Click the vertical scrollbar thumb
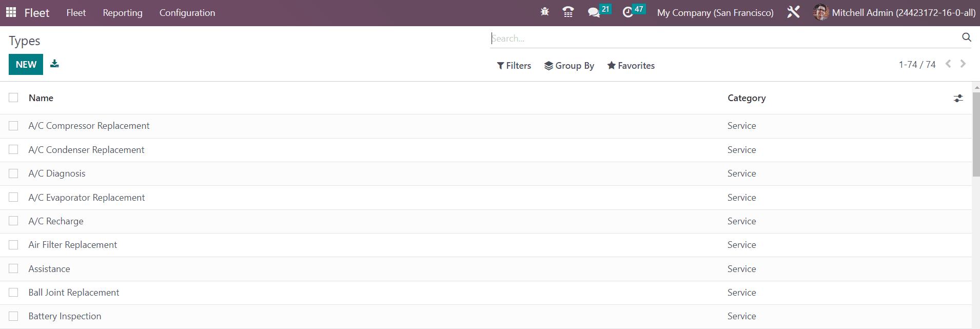This screenshot has width=980, height=329. 976,134
